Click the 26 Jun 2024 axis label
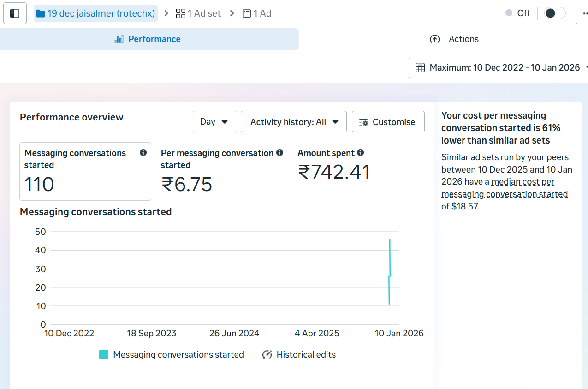 (x=234, y=333)
